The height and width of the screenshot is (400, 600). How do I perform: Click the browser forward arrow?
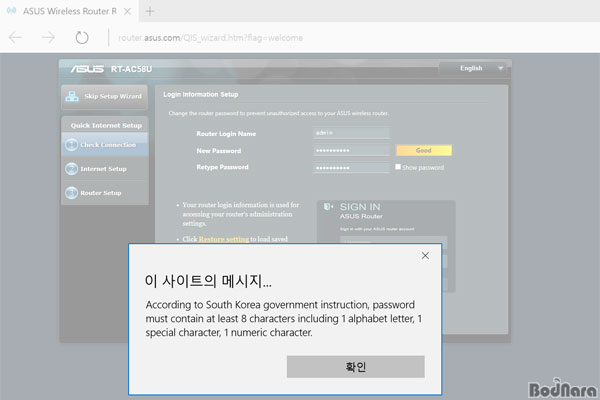pos(48,38)
